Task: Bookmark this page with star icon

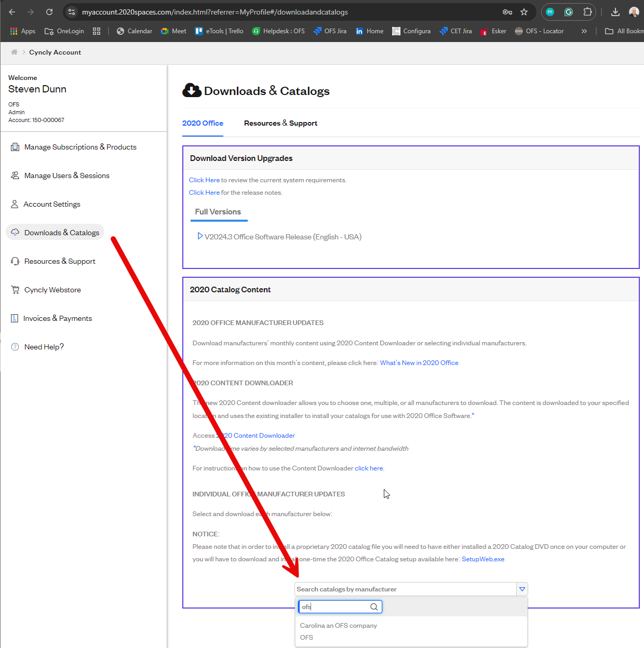Action: [524, 12]
